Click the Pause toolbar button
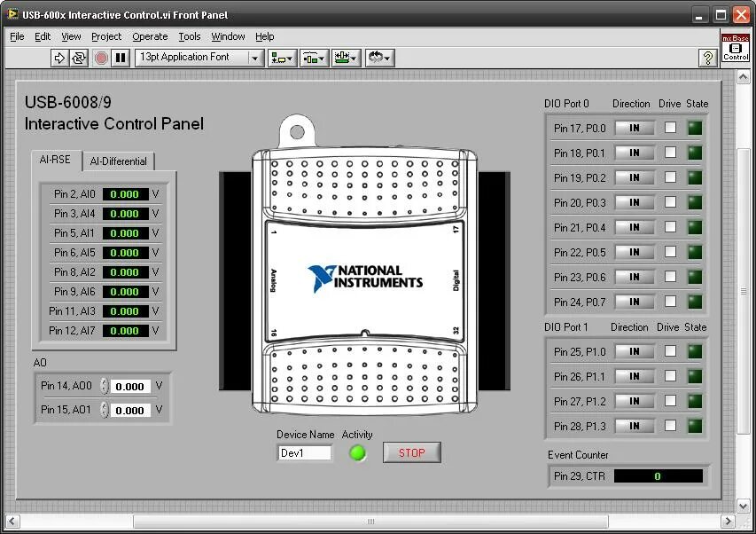Screen dimensions: 756x534 (x=120, y=58)
